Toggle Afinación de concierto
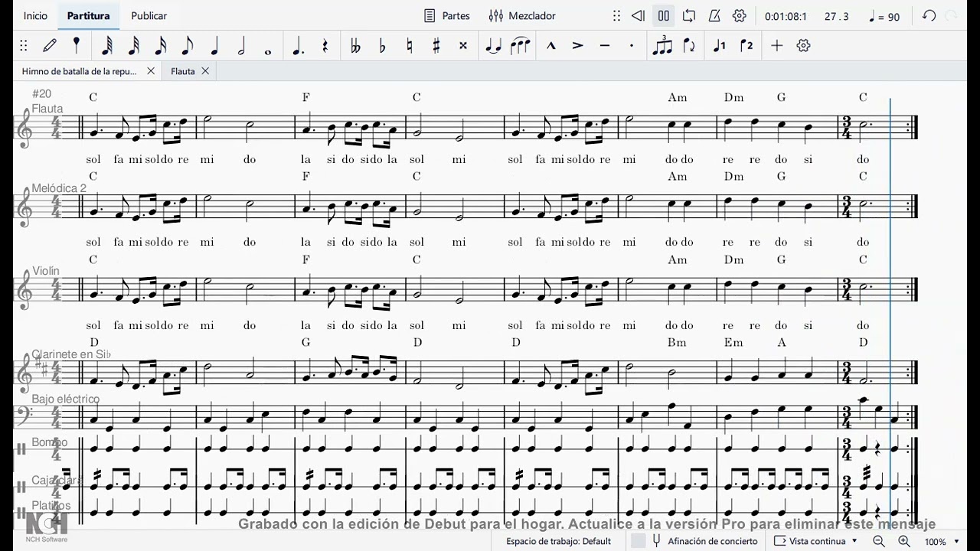This screenshot has width=980, height=551. pos(704,541)
